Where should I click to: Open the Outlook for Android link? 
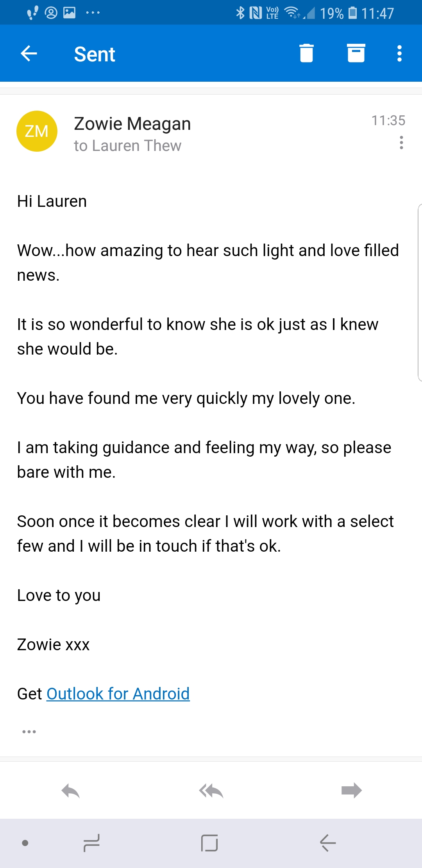(118, 694)
